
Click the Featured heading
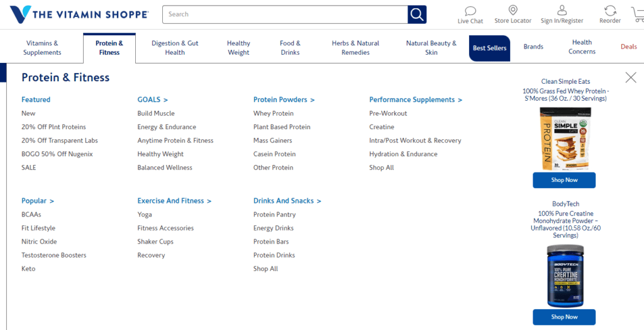[36, 100]
